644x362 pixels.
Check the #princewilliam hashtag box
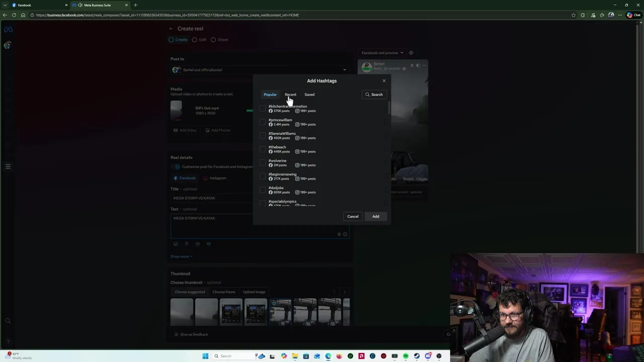(x=263, y=122)
